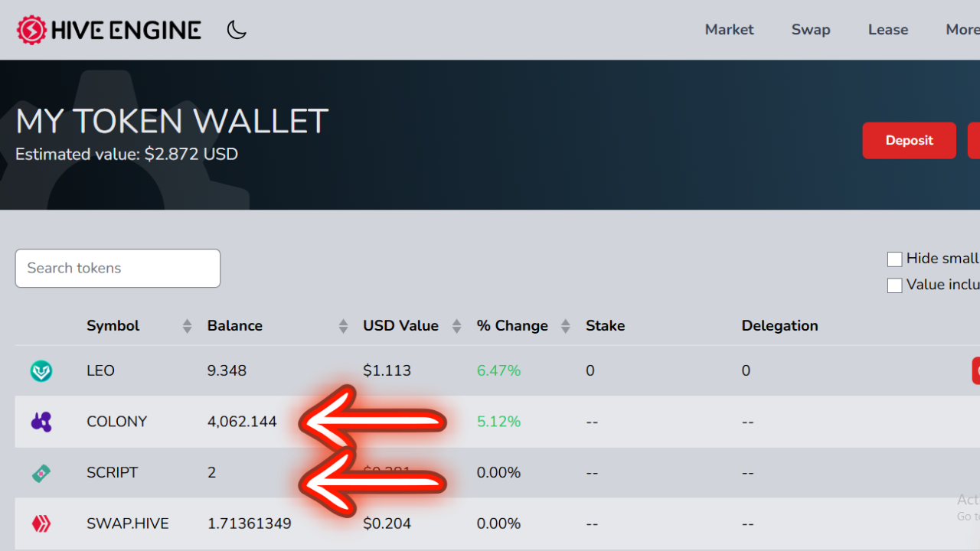Click the SWAP.HIVE balance 1.71361349

tap(248, 524)
